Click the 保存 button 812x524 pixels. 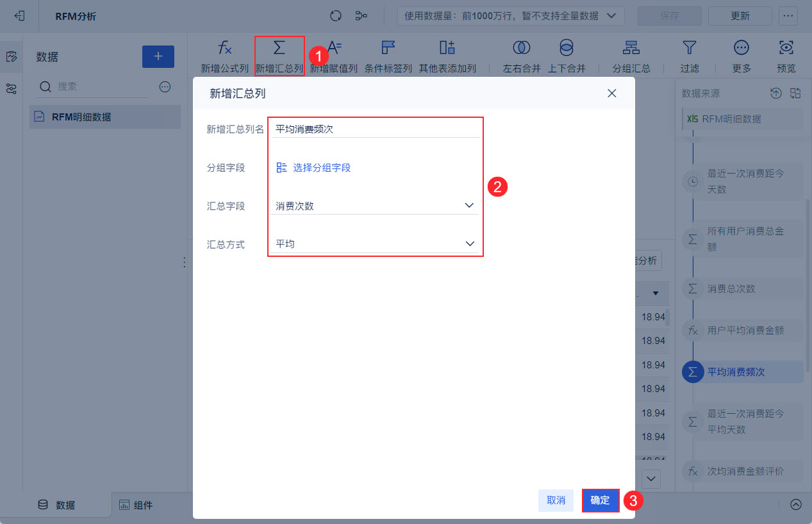tap(669, 16)
